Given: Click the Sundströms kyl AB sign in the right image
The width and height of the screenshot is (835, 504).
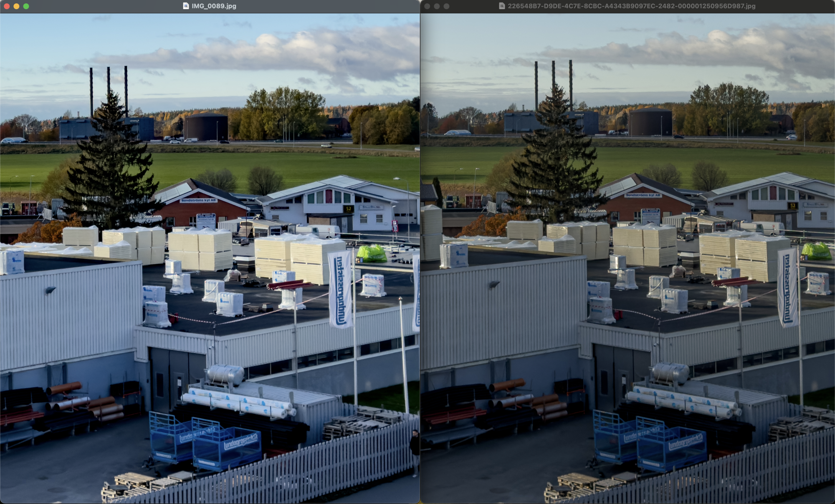Looking at the screenshot, I should 643,195.
